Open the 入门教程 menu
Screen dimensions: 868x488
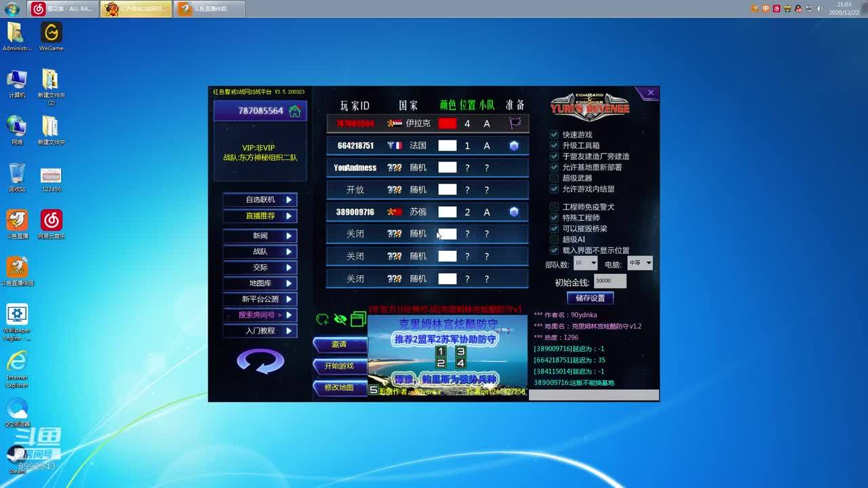[x=260, y=331]
